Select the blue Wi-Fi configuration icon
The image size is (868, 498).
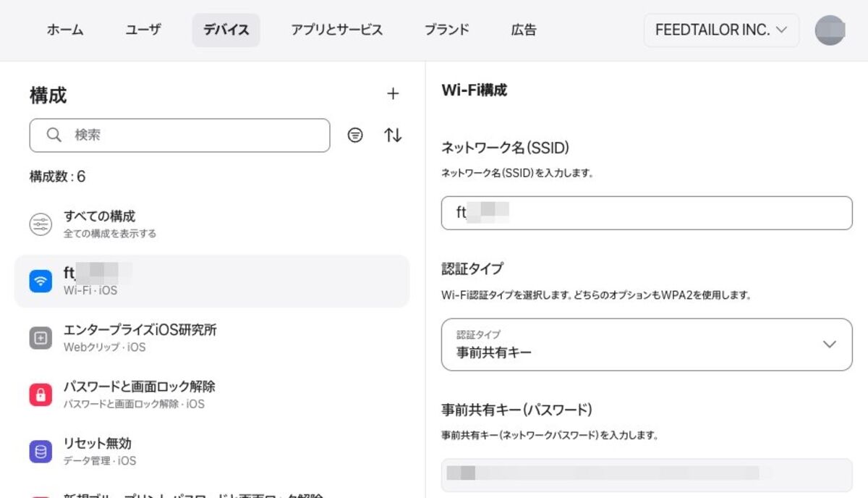[41, 281]
